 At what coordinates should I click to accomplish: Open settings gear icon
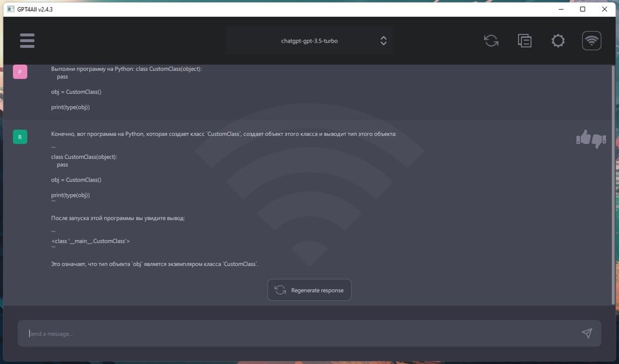(x=558, y=41)
